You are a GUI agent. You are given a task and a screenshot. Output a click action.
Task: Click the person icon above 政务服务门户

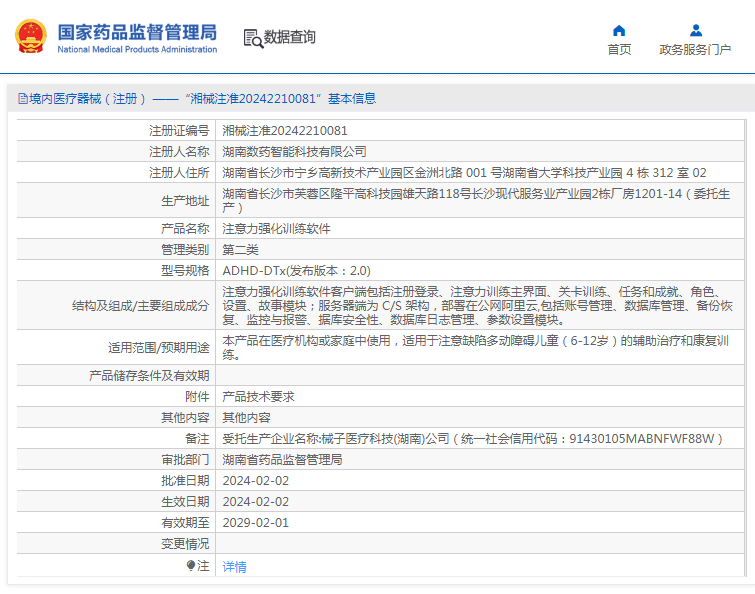[695, 31]
